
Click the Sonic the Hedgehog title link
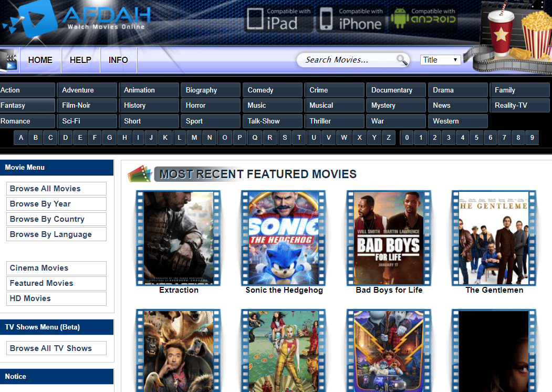pos(284,290)
